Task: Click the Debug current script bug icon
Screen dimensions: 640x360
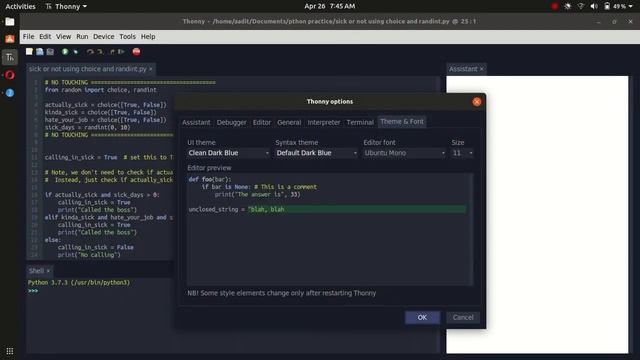Action: (76, 52)
